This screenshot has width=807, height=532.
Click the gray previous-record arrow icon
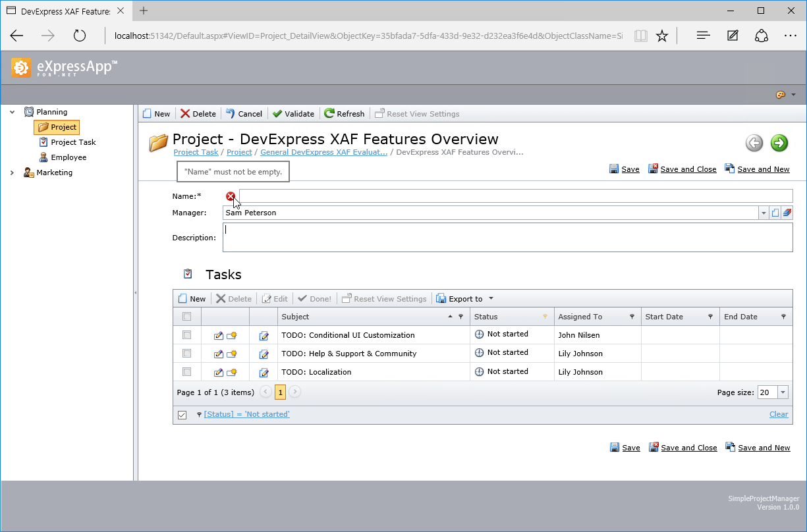pyautogui.click(x=754, y=143)
